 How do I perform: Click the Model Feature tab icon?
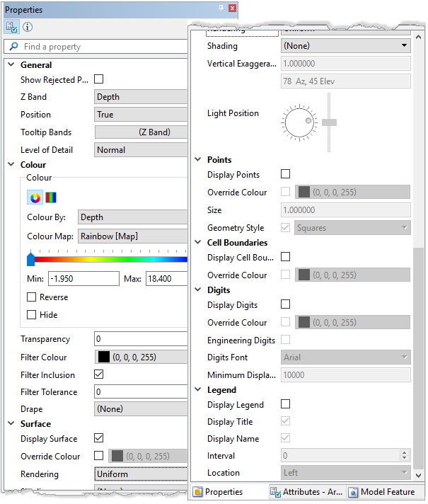click(x=352, y=492)
